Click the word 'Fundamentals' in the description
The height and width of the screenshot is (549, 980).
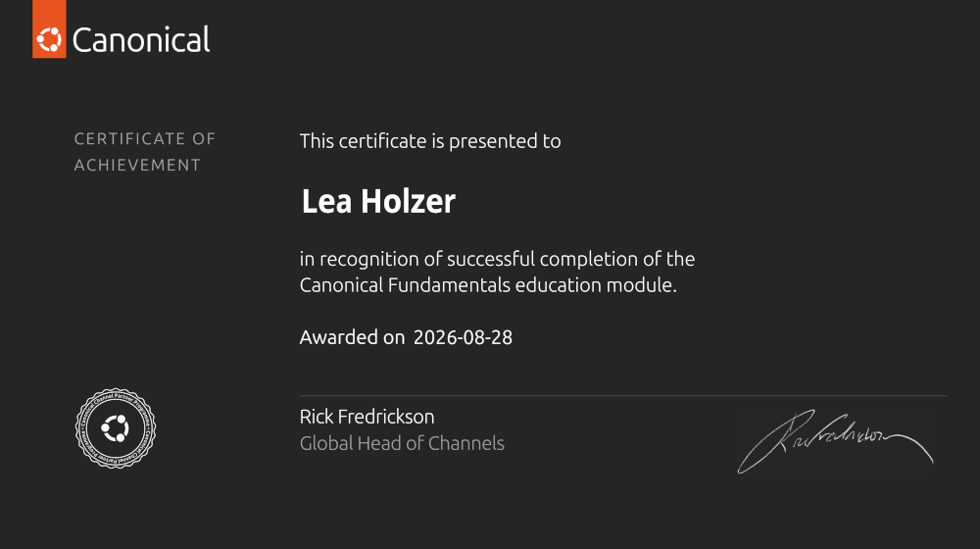pyautogui.click(x=450, y=285)
